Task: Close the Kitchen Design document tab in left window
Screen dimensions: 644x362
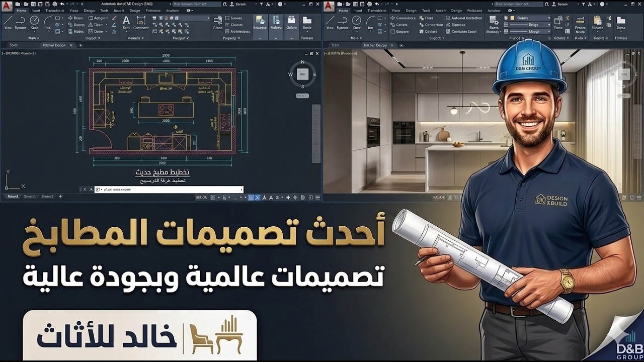Action: tap(71, 45)
